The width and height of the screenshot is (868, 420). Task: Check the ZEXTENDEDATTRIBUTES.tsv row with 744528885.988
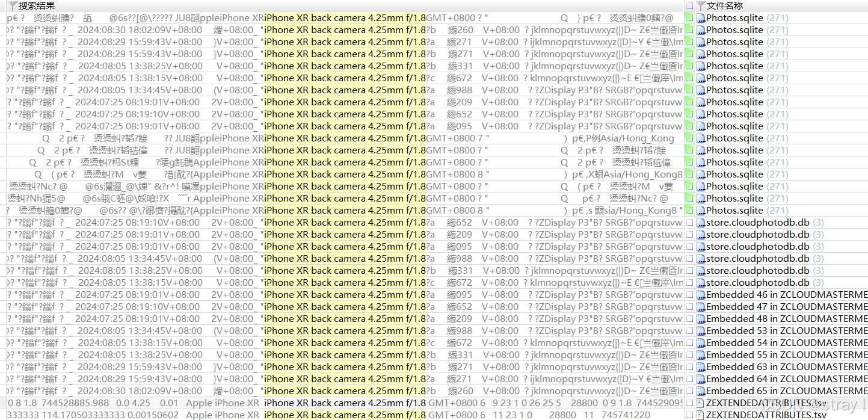pyautogui.click(x=689, y=403)
